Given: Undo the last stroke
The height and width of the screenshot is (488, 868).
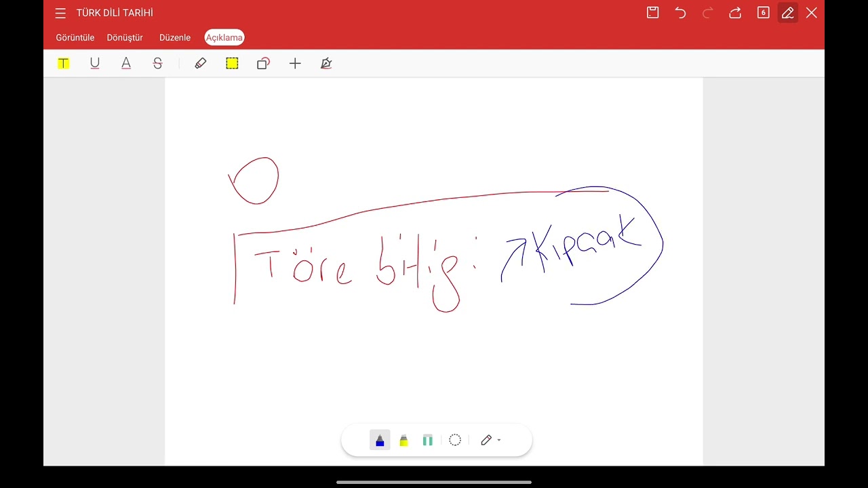Looking at the screenshot, I should tap(680, 13).
